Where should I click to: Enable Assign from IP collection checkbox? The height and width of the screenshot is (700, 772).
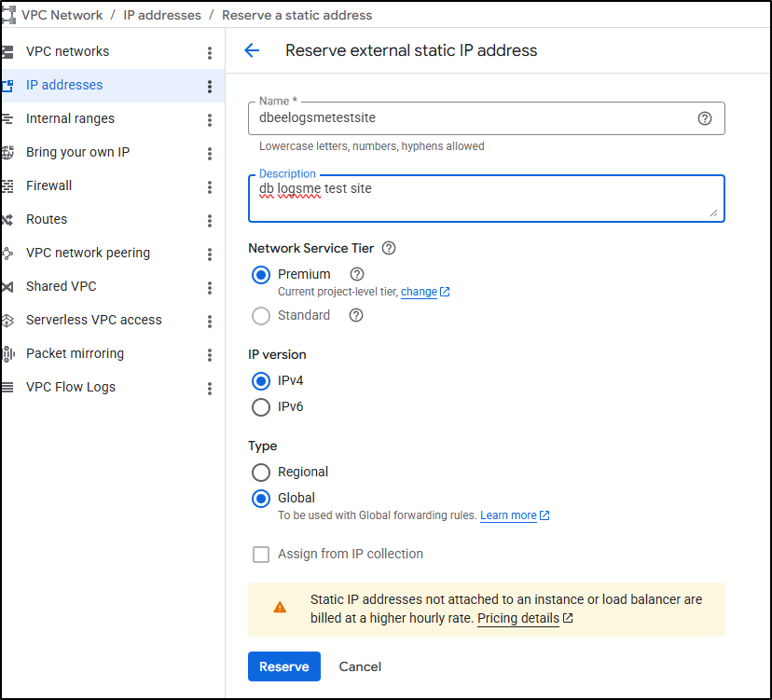pos(261,555)
